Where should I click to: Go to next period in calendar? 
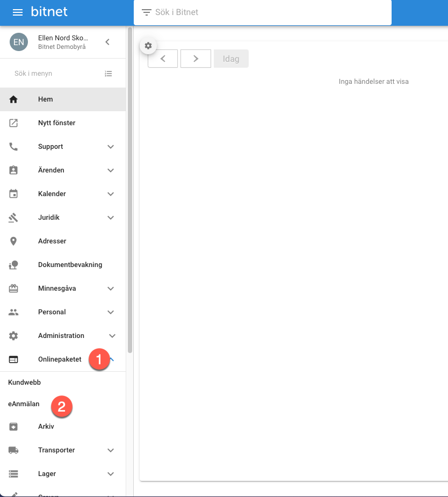196,59
